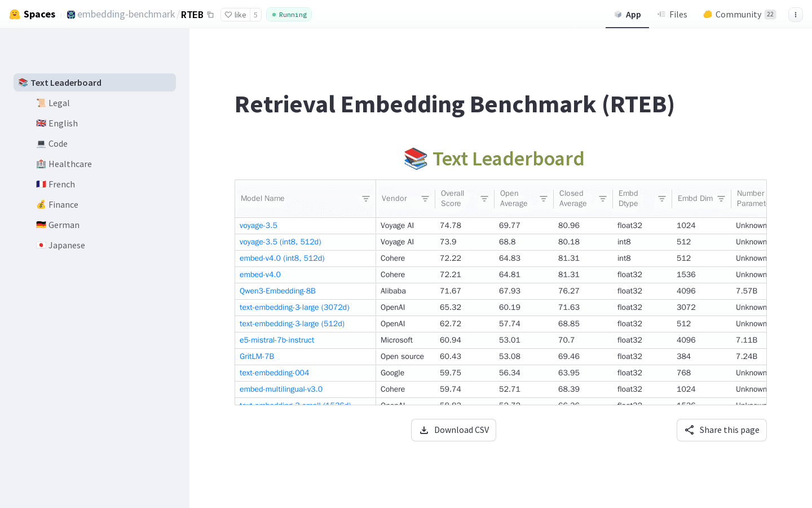Open the German leaderboard page
Viewport: 812px width, 508px height.
[x=58, y=225]
